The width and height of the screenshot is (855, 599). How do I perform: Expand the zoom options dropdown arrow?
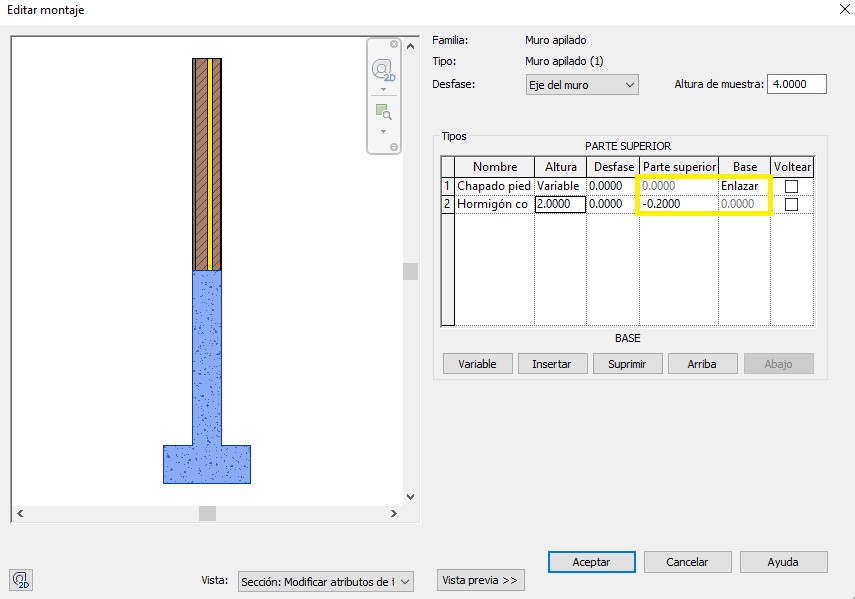click(x=383, y=131)
